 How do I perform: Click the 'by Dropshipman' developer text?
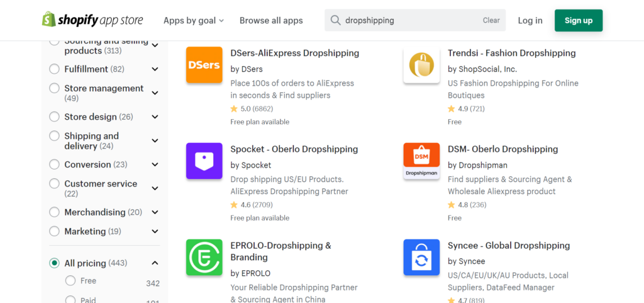[x=477, y=165]
